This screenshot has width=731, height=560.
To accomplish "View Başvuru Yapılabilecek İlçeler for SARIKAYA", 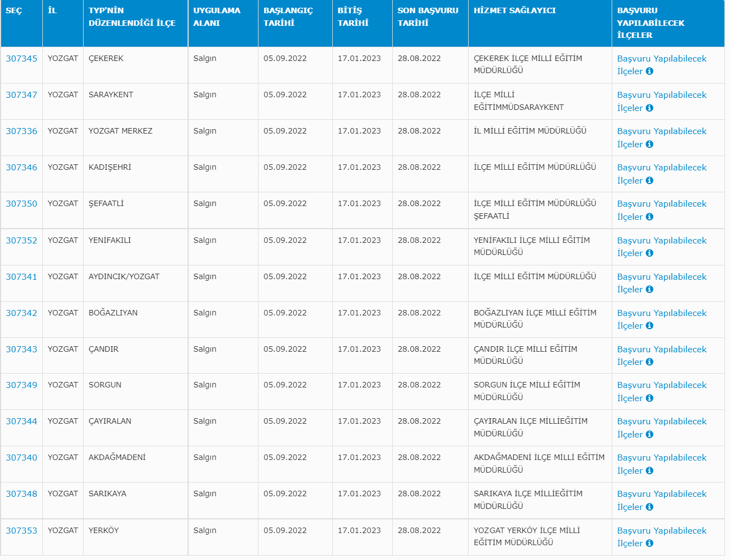I will click(x=661, y=494).
